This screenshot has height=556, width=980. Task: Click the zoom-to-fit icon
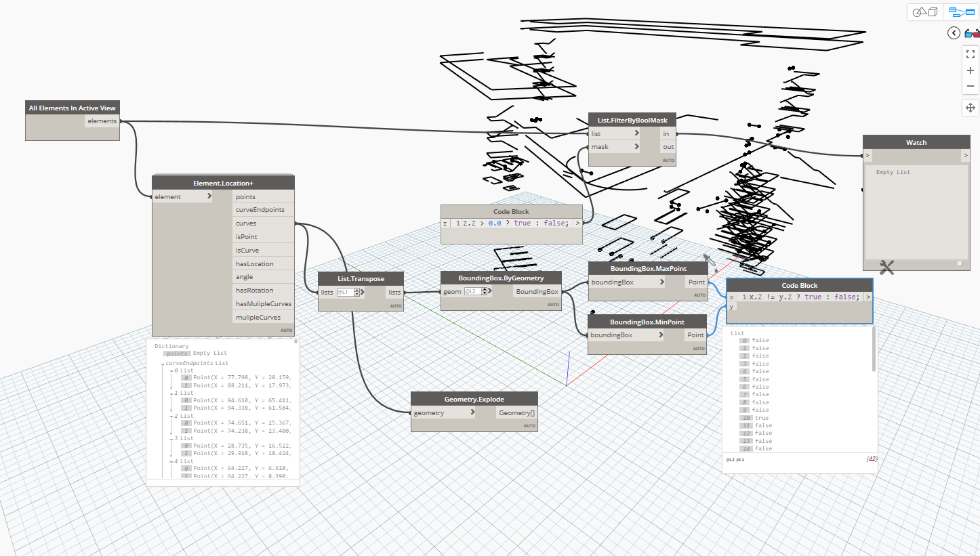point(971,54)
